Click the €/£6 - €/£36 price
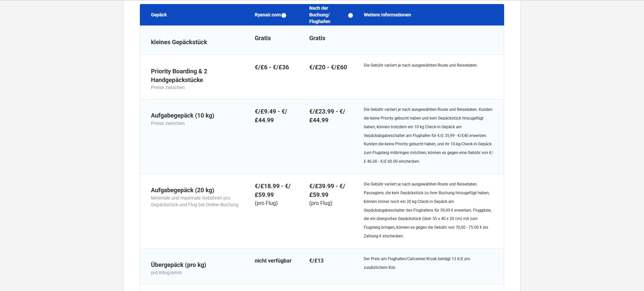Viewport: 644px width, 291px height. [x=271, y=67]
